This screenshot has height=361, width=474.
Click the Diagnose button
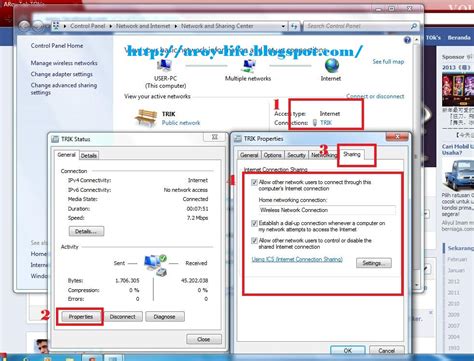(x=165, y=317)
